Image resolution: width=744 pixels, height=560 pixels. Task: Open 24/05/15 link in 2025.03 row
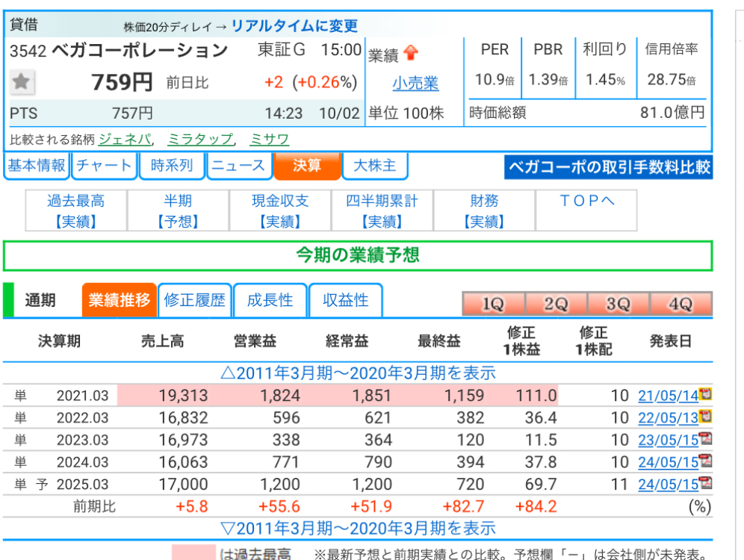coord(668,484)
